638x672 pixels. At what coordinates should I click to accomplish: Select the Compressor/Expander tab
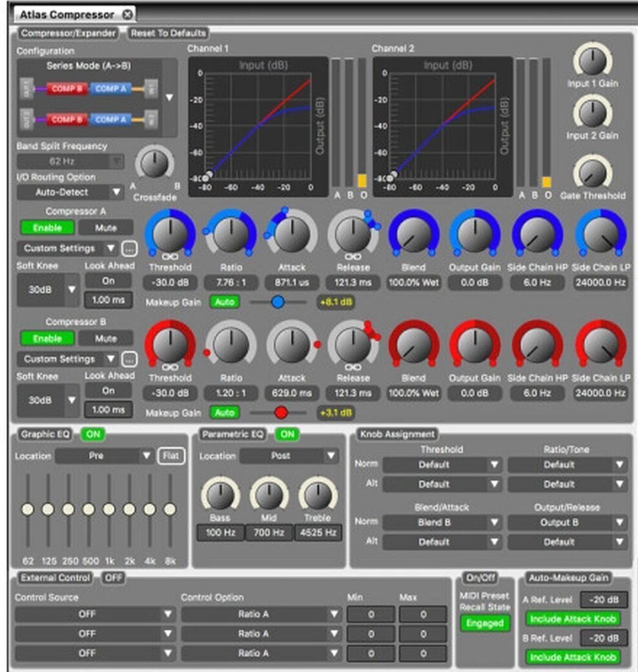pos(68,33)
